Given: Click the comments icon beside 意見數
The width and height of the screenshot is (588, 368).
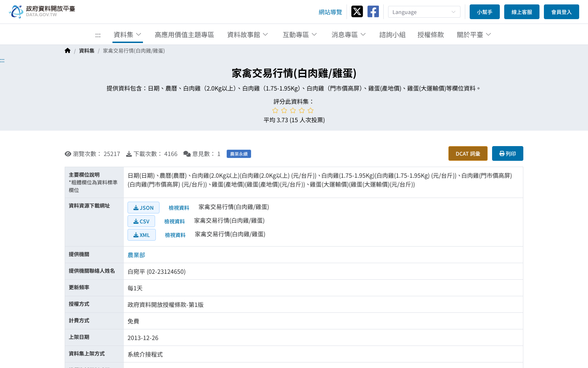Looking at the screenshot, I should coord(187,154).
